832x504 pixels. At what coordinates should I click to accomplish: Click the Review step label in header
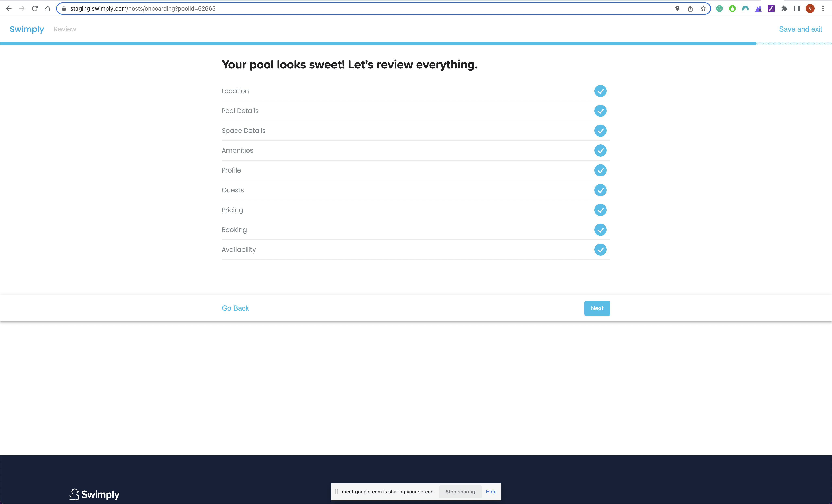65,29
